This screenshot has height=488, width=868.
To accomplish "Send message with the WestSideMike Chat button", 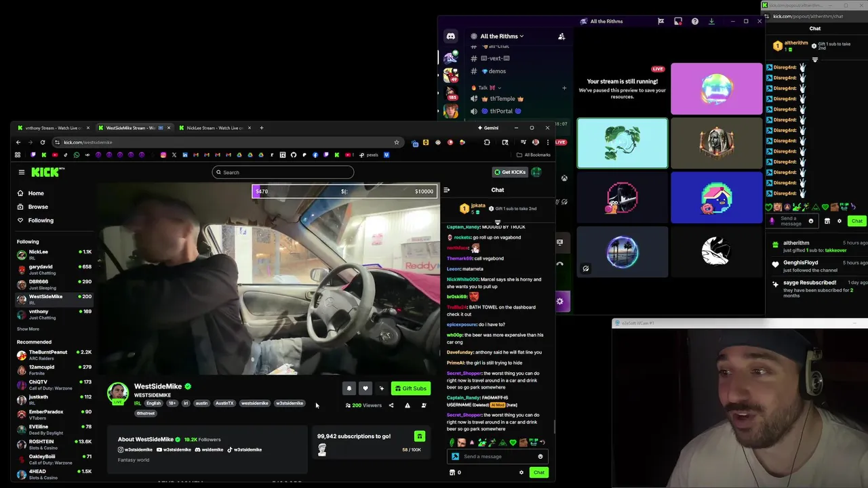I will pyautogui.click(x=538, y=472).
